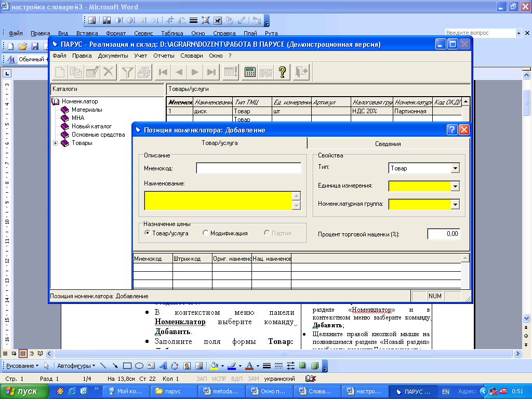532x399 pixels.
Task: Switch to metoda Word document on taskbar
Action: point(221,391)
